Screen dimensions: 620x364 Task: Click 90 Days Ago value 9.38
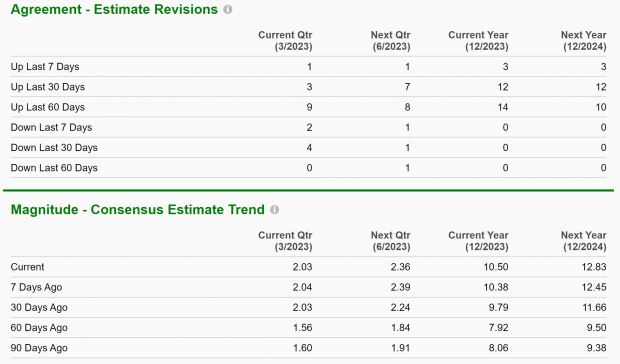point(597,348)
